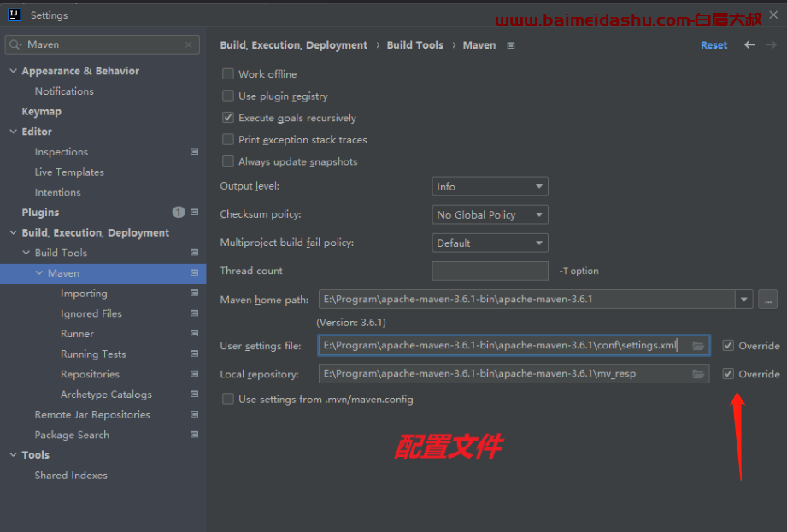Open the Checksum policy dropdown

[x=490, y=214]
